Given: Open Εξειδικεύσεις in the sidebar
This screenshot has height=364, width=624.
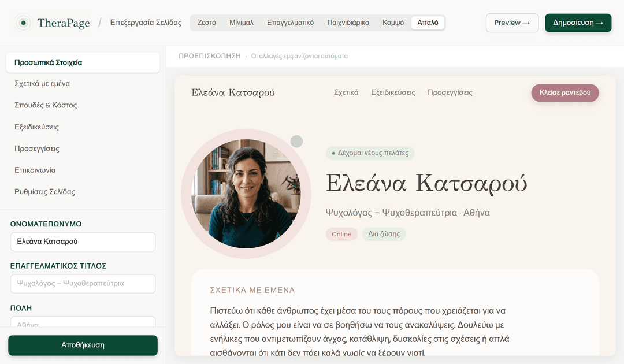Looking at the screenshot, I should click(x=83, y=127).
